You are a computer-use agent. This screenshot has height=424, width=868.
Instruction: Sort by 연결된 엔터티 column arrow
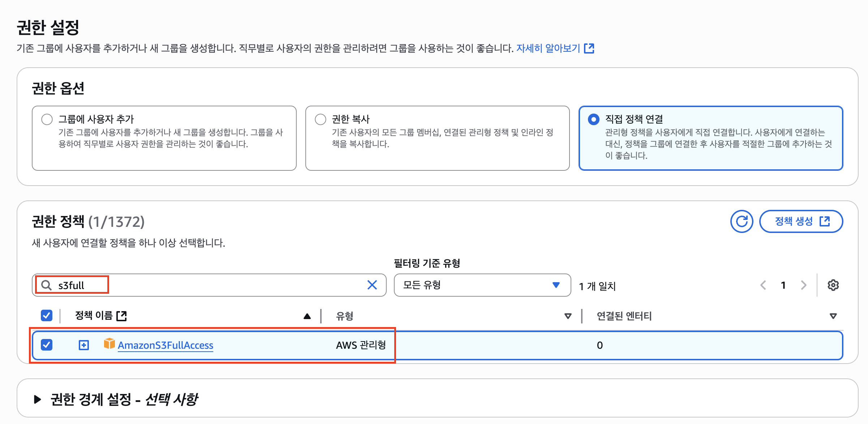point(833,316)
